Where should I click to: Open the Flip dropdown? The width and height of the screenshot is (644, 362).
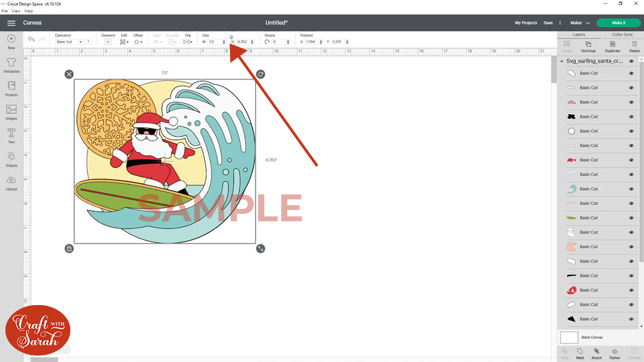[188, 41]
